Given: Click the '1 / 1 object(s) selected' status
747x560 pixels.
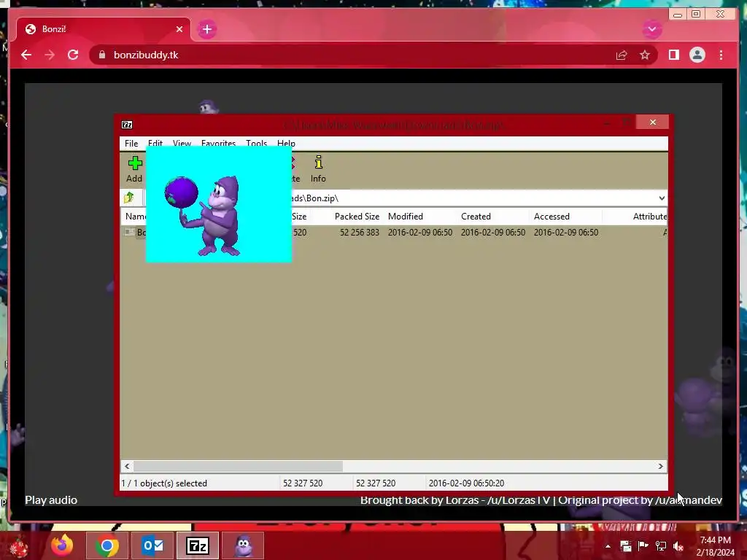Looking at the screenshot, I should coord(164,483).
